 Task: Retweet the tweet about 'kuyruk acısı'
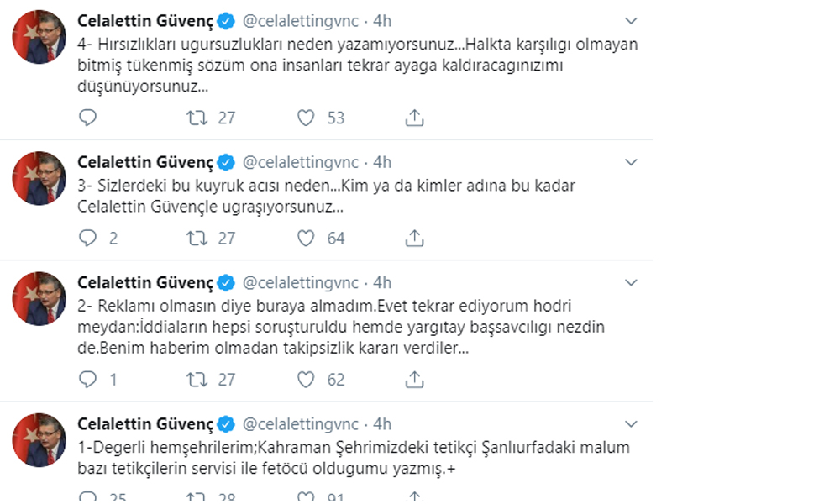[198, 239]
